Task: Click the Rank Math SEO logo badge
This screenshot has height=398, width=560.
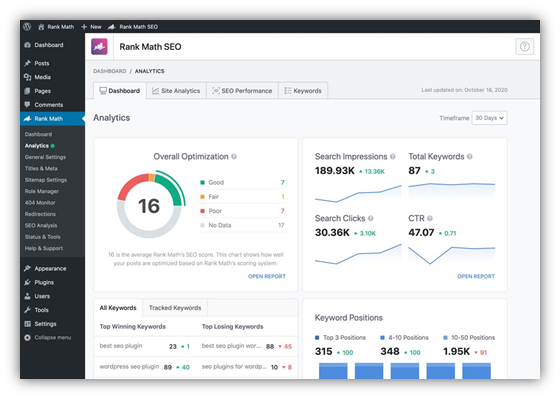Action: coord(99,46)
